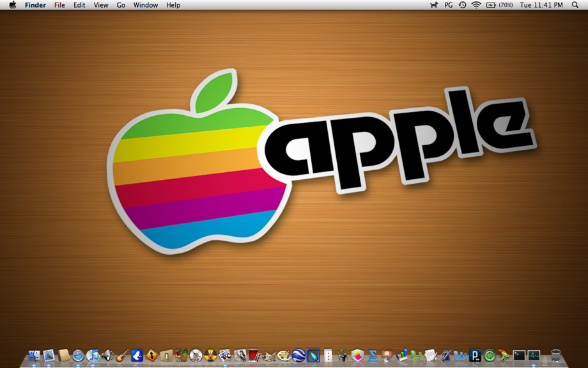Open Grapher from the Dock
Viewport: 588px width, 368px height.
tap(357, 355)
